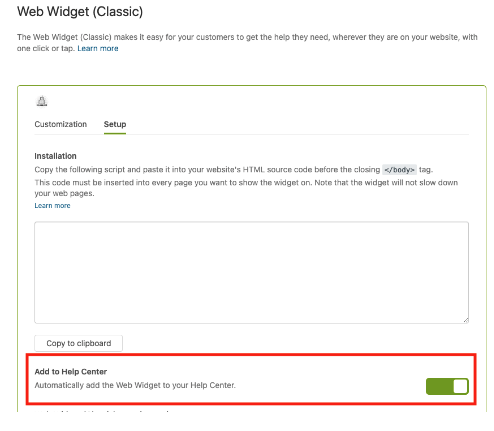Viewport: 494px width, 431px height.
Task: Click the Web Widget (Classic) page heading
Action: pyautogui.click(x=80, y=12)
